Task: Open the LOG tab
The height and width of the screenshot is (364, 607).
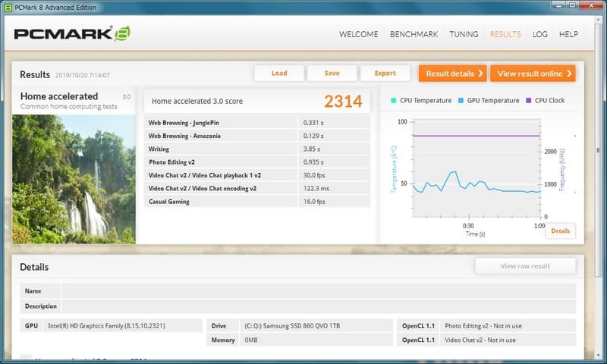Action: (539, 34)
